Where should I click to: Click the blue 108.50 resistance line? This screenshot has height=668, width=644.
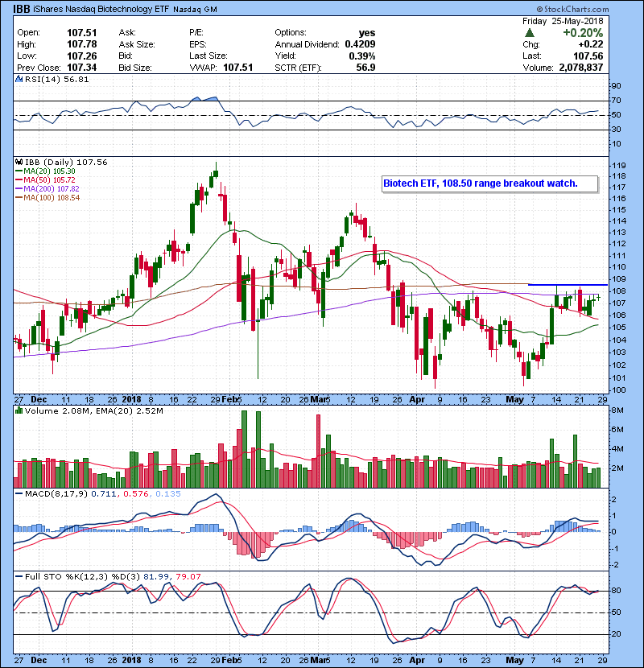point(568,285)
